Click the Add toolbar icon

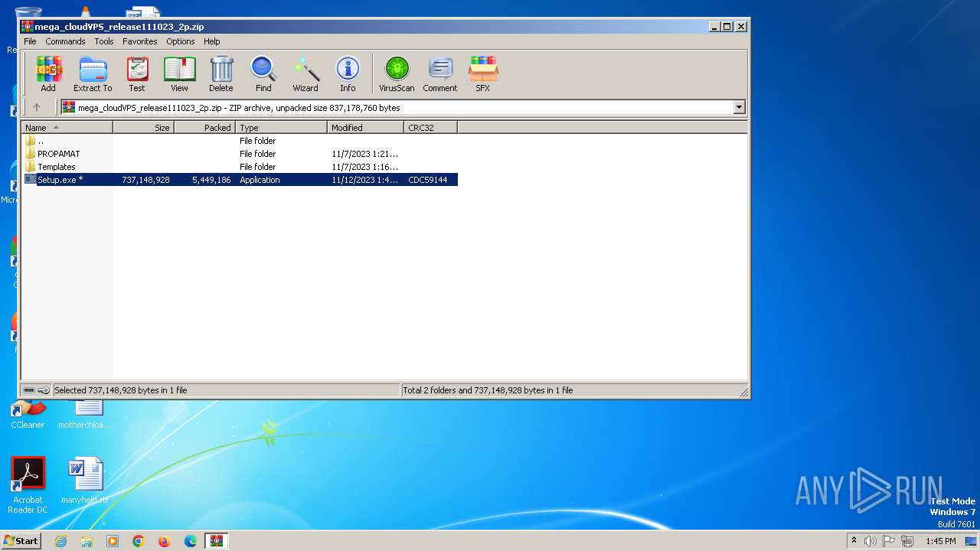(x=48, y=74)
